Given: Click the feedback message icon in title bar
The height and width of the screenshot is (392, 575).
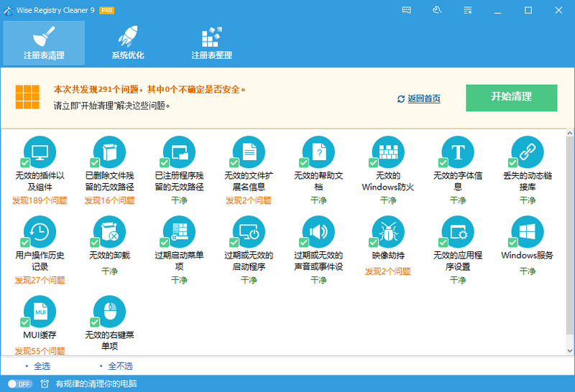Looking at the screenshot, I should pyautogui.click(x=407, y=10).
